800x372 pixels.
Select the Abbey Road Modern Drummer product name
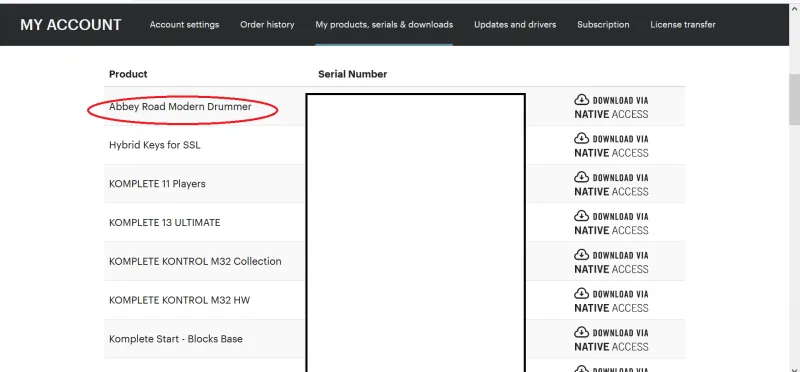click(180, 107)
